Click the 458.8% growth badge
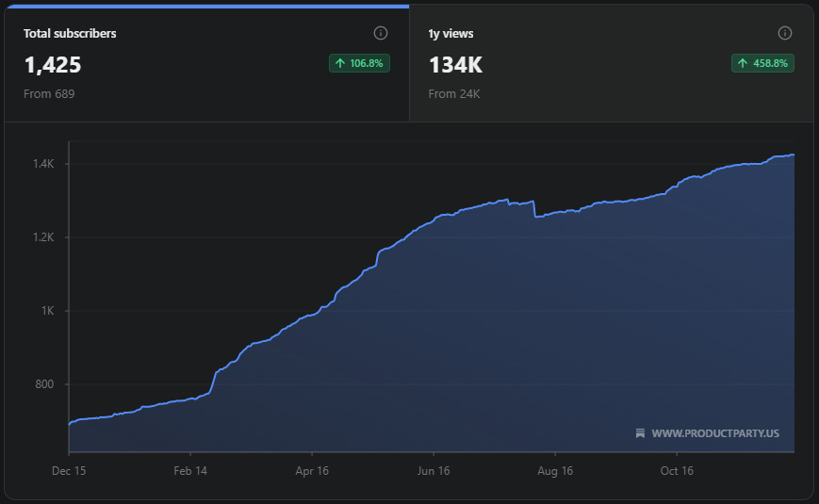 coord(762,63)
